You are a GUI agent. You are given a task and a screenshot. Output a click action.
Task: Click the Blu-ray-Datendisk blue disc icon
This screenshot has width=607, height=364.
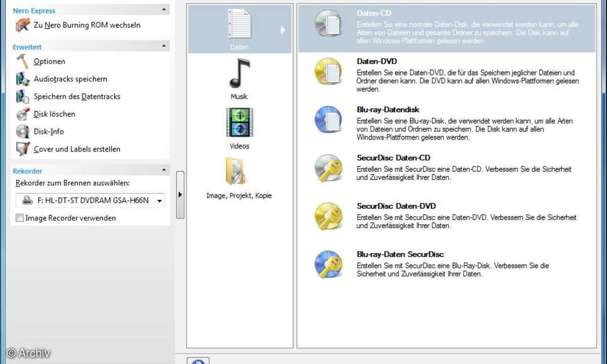[329, 119]
